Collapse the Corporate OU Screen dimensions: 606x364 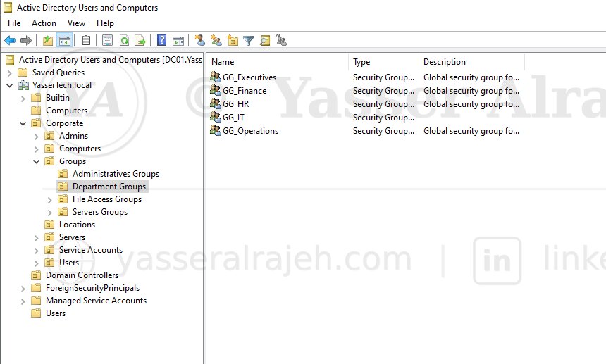[23, 123]
